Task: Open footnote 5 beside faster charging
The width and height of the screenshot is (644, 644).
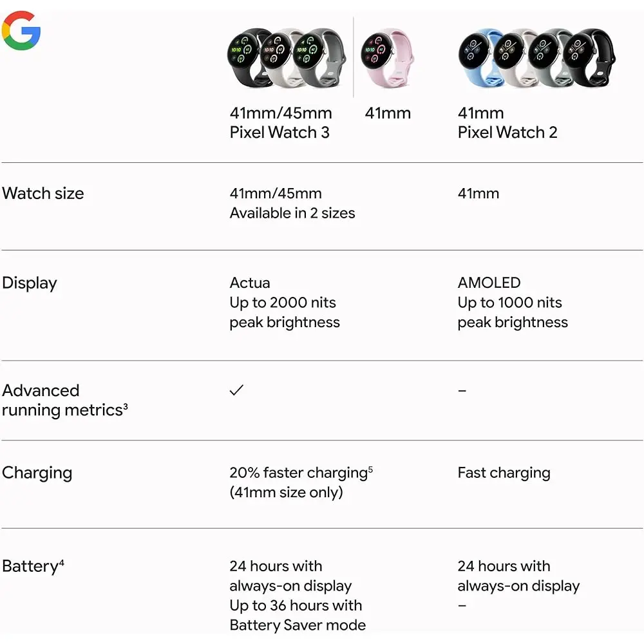Action: (370, 469)
